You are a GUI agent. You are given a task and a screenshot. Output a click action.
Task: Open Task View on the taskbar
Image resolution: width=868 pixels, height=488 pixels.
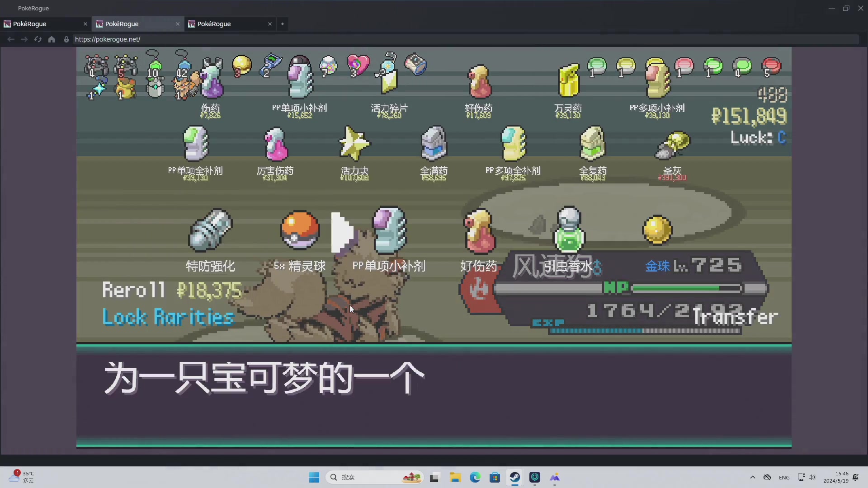(x=434, y=477)
